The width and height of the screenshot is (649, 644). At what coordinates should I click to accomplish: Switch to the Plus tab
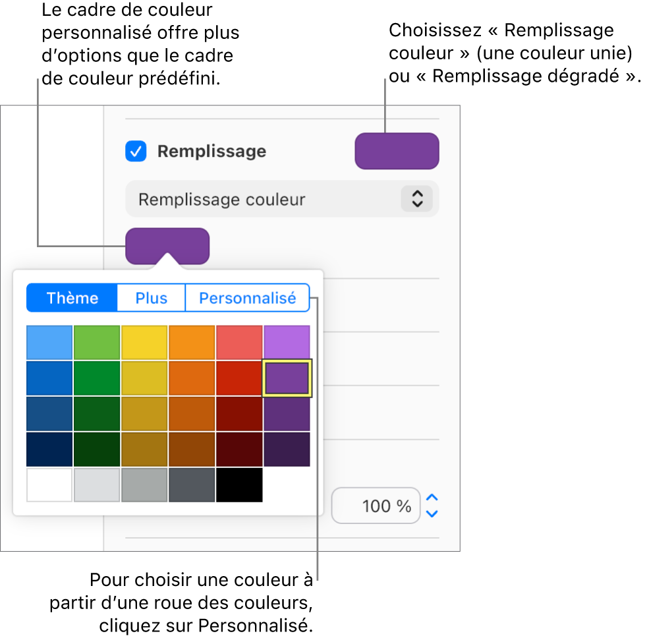coord(152,298)
